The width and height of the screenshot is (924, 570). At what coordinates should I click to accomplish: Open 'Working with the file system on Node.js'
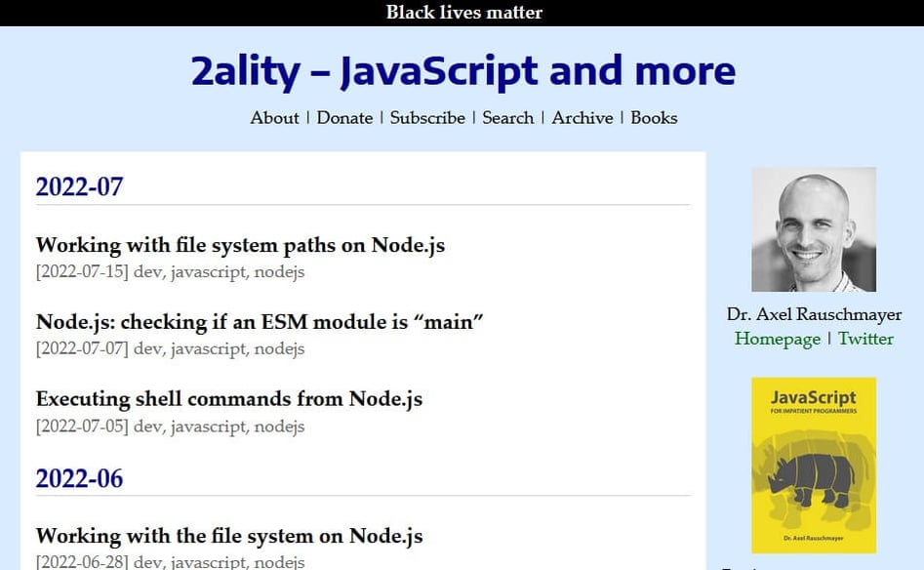(229, 536)
